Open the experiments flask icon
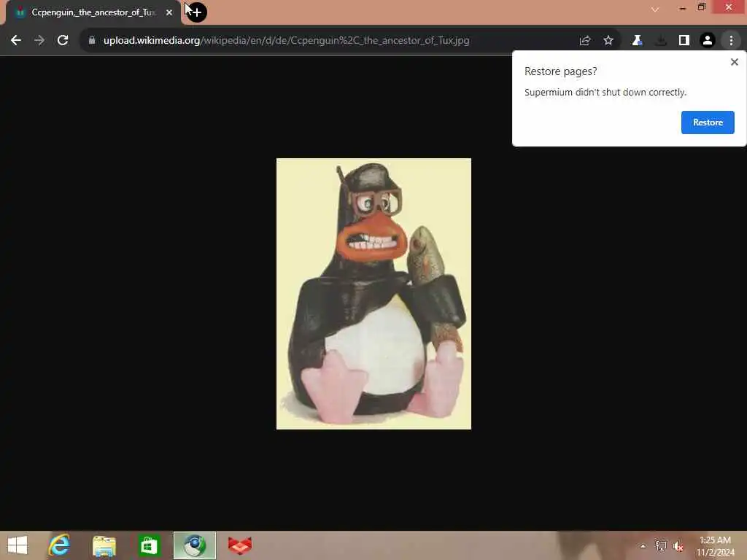The width and height of the screenshot is (747, 560). tap(637, 41)
